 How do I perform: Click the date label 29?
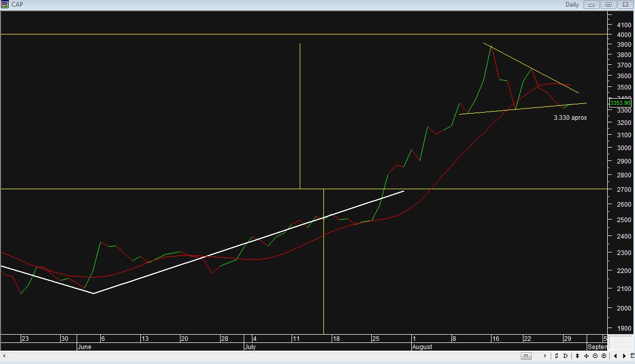click(x=567, y=338)
